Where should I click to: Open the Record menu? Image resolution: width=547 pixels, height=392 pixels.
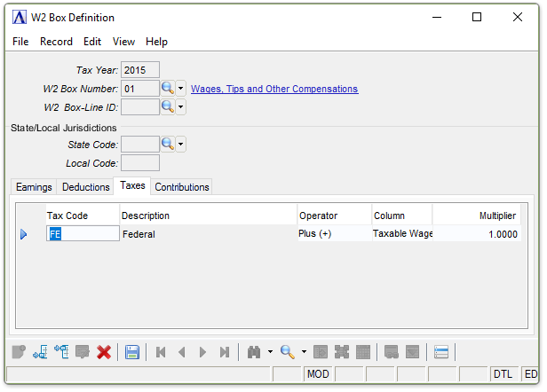click(56, 42)
